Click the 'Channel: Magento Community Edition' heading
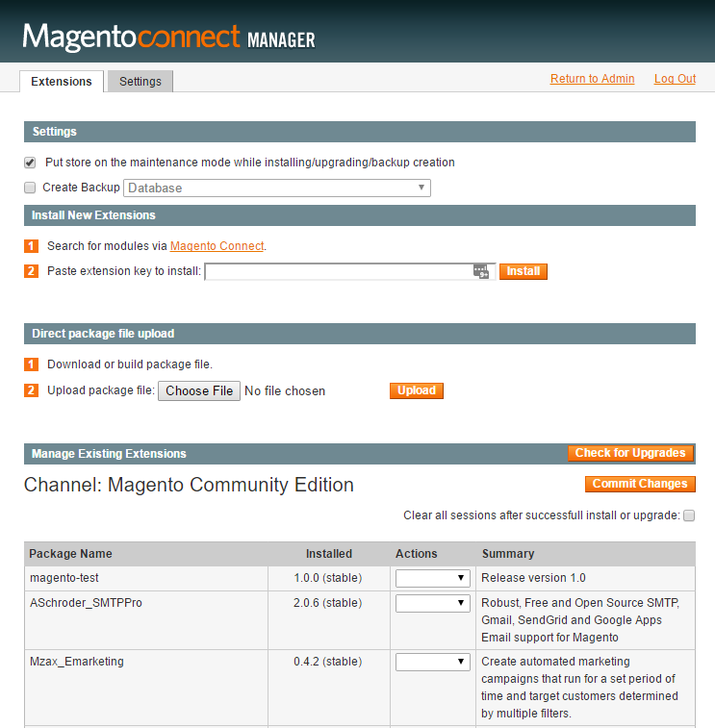The image size is (715, 728). (x=189, y=486)
